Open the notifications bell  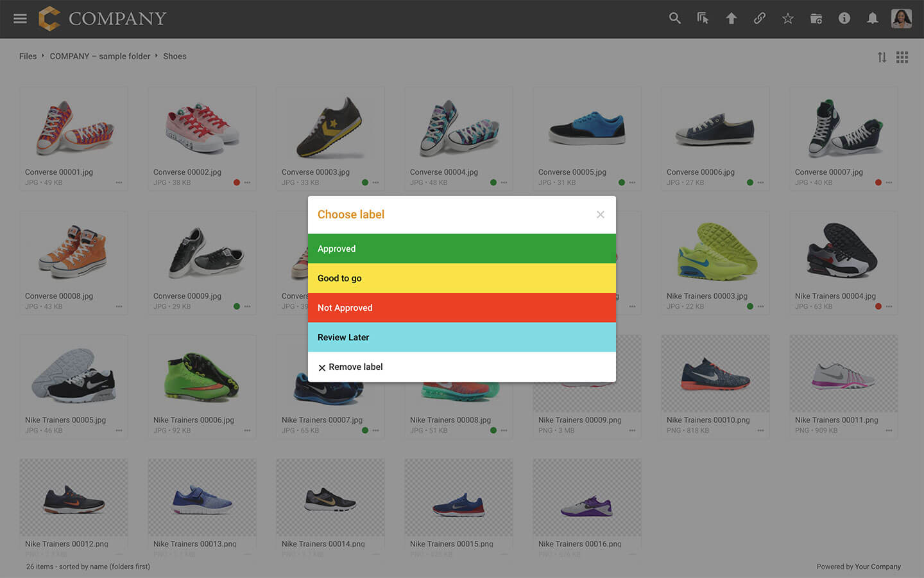872,19
